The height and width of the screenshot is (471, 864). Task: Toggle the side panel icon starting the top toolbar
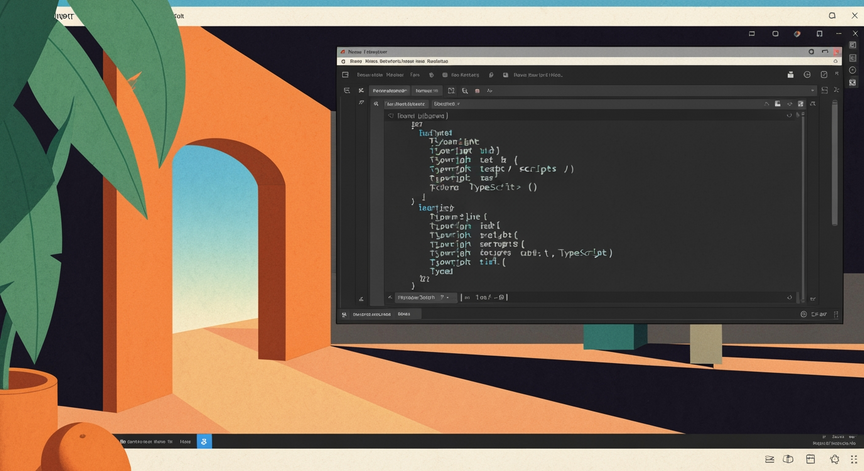[x=345, y=75]
